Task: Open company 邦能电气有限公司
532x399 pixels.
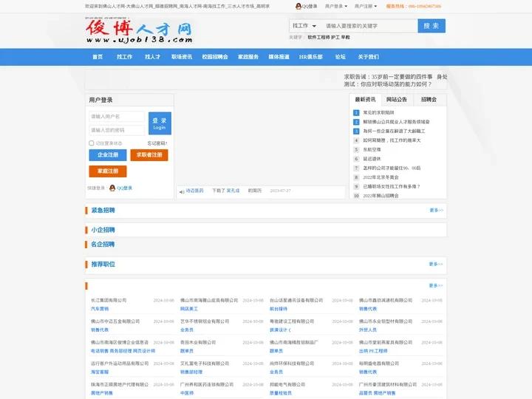Action: [x=287, y=384]
